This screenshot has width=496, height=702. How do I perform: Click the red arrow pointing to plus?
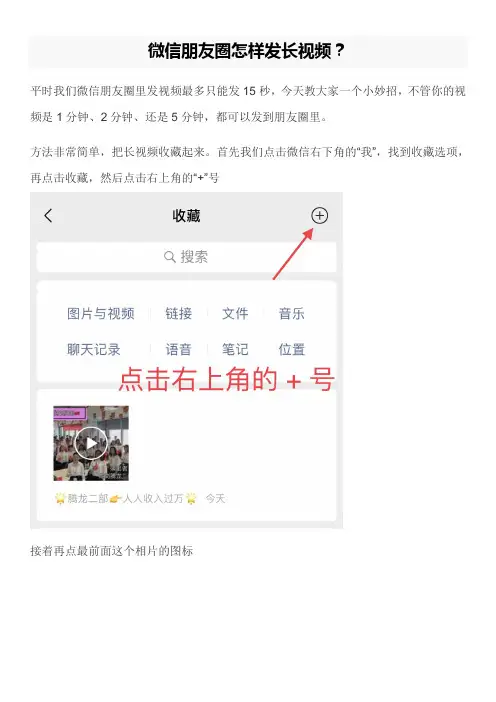tap(293, 254)
